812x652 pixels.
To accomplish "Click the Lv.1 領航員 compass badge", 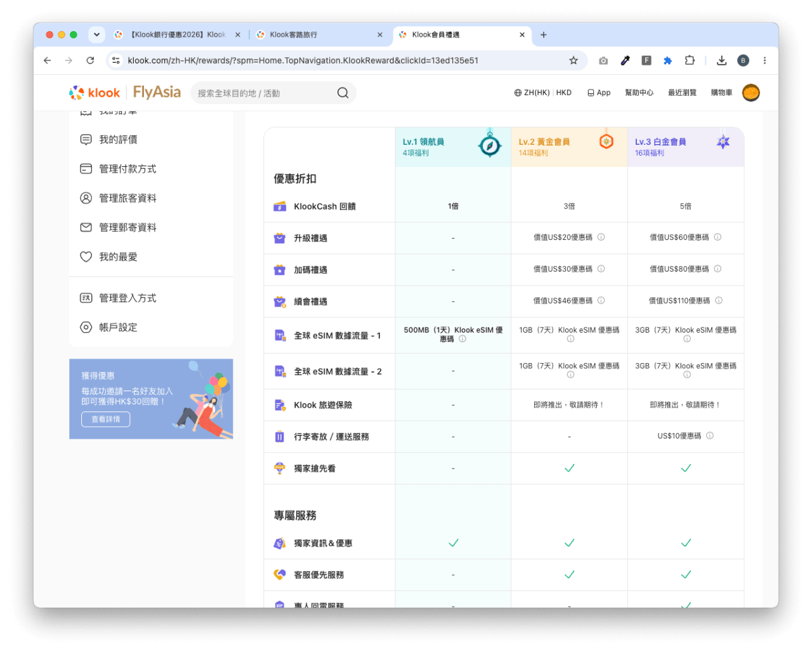I will pyautogui.click(x=490, y=145).
